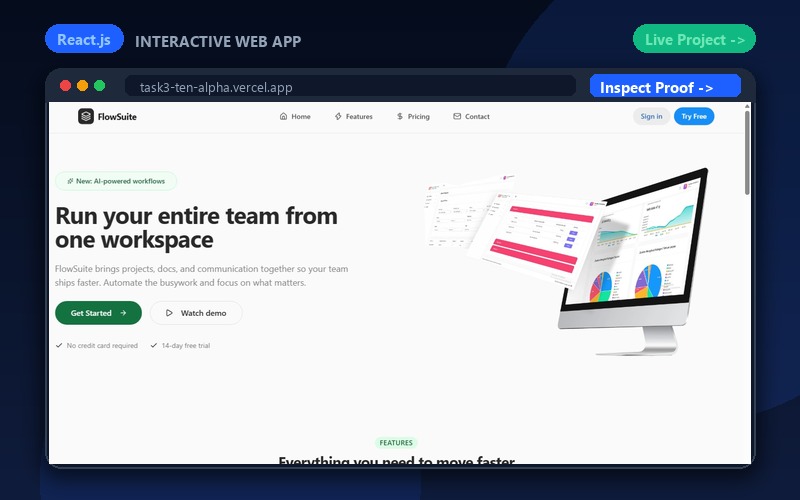The height and width of the screenshot is (500, 800).
Task: Click the sparkle icon in AI-powered workflows badge
Action: pos(70,181)
